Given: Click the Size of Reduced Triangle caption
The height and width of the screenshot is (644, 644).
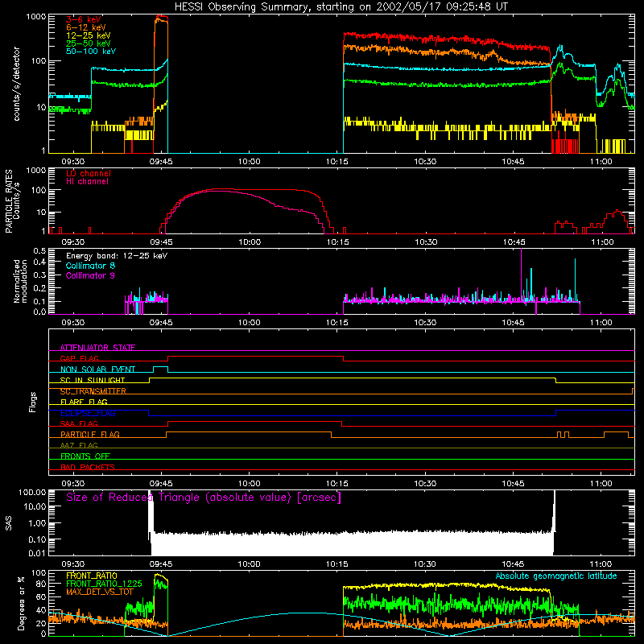Looking at the screenshot, I should coord(204,497).
